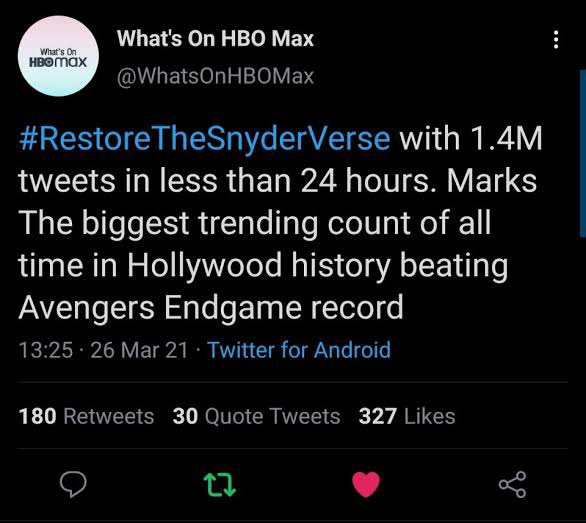Unlike the tweet via red heart

pos(366,484)
